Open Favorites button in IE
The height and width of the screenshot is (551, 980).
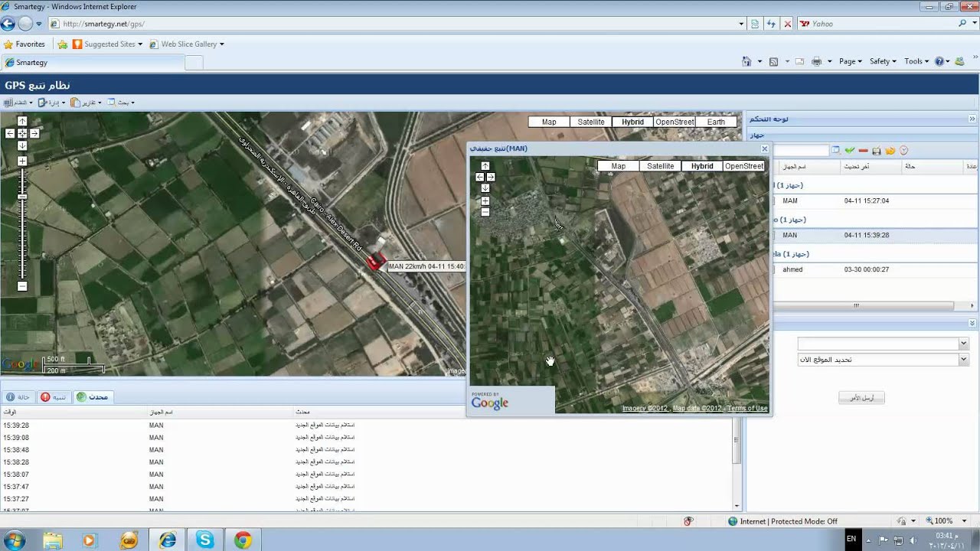[x=24, y=44]
